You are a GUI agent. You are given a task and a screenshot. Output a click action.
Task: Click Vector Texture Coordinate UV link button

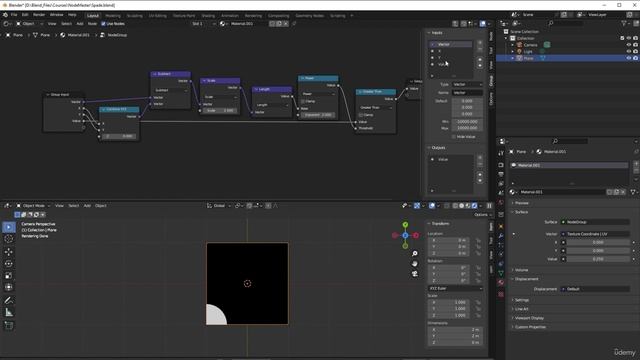595,234
